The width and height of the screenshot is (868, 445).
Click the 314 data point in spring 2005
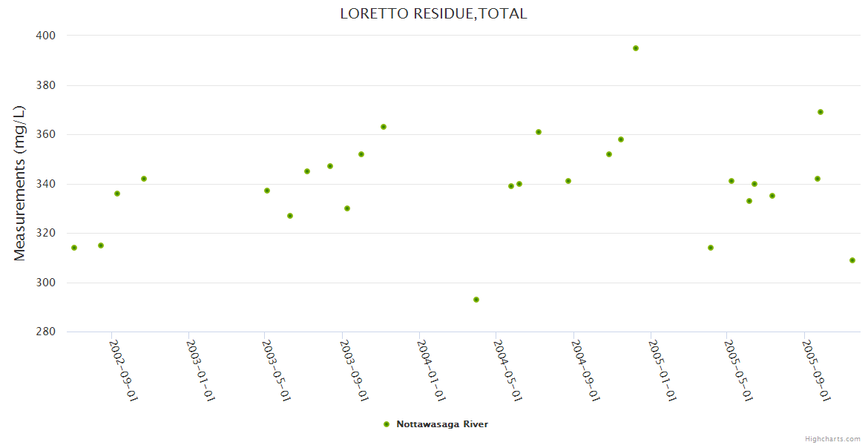711,248
